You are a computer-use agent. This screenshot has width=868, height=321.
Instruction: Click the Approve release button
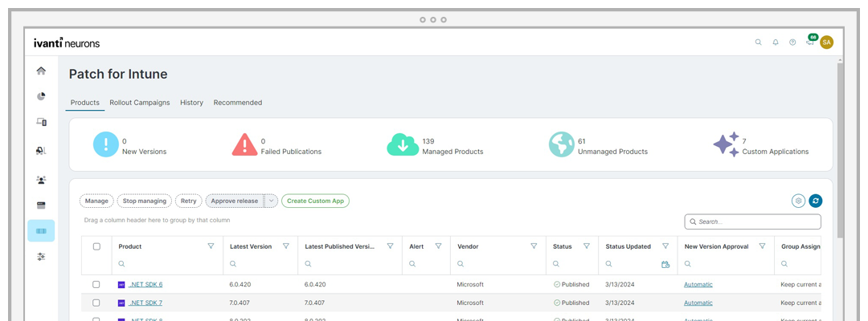tap(235, 201)
